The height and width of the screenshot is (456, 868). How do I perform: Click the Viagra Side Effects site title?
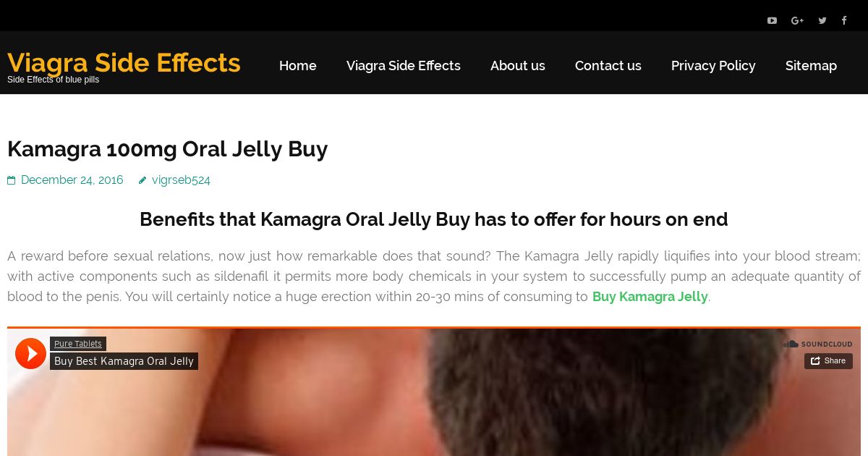[x=124, y=62]
